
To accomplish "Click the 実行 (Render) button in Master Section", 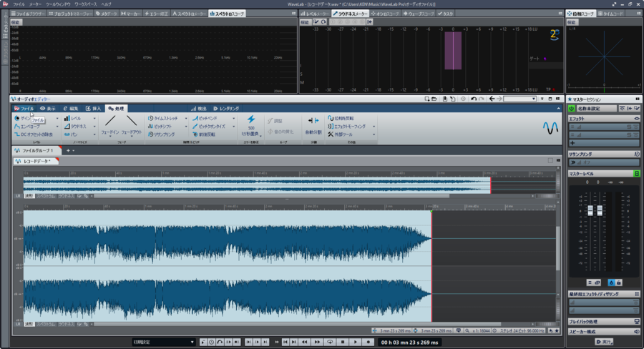I will click(604, 342).
